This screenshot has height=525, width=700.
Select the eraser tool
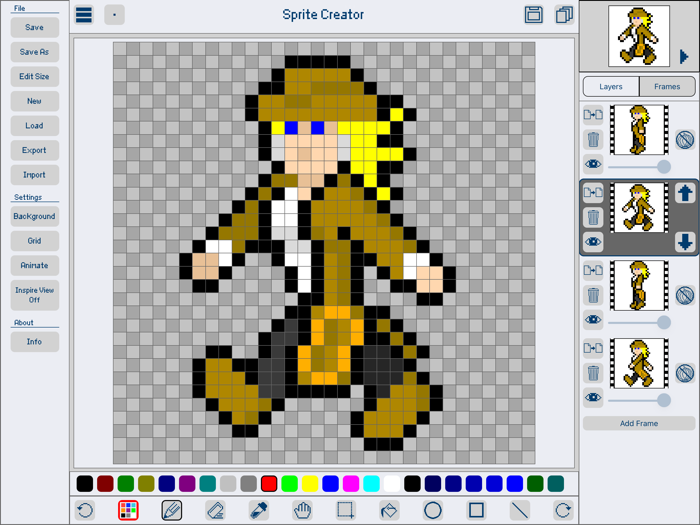click(x=215, y=510)
